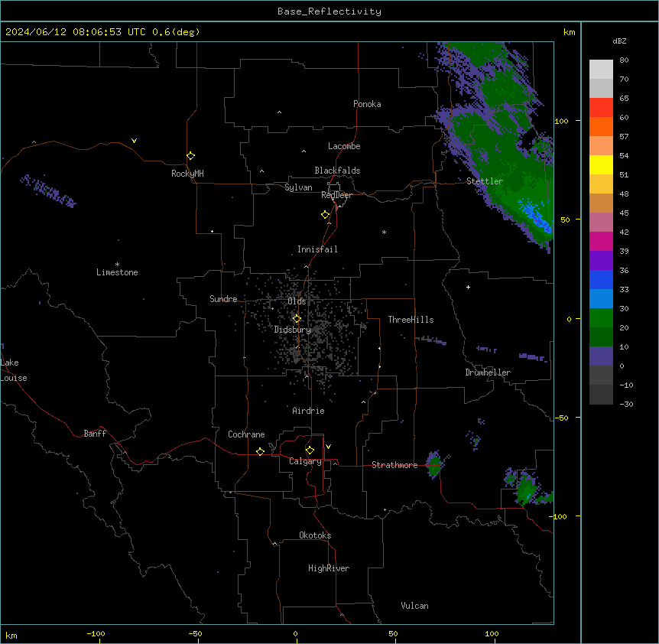Select the RockyMH label

pos(187,174)
